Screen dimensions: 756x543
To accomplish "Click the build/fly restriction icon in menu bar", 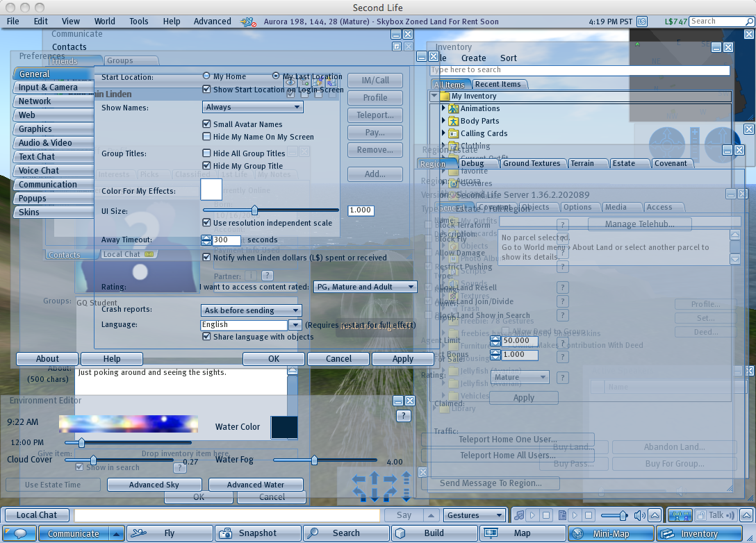I will coord(248,22).
